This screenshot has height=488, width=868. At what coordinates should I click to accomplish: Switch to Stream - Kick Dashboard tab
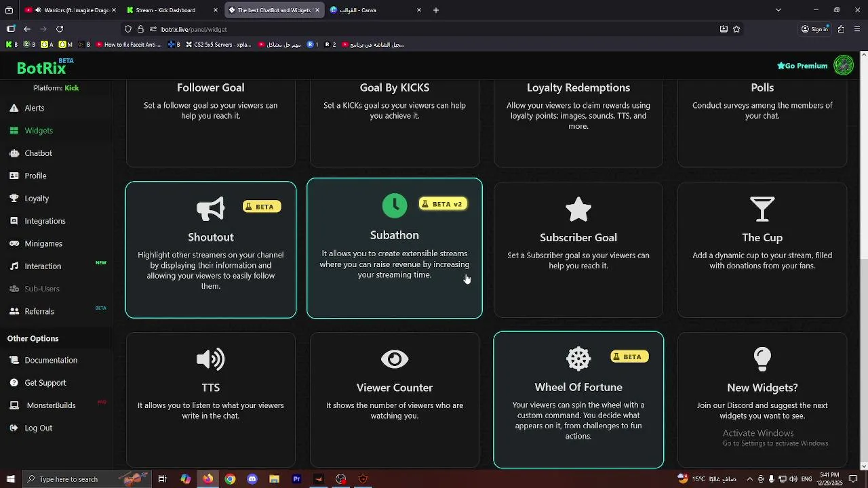coord(171,10)
